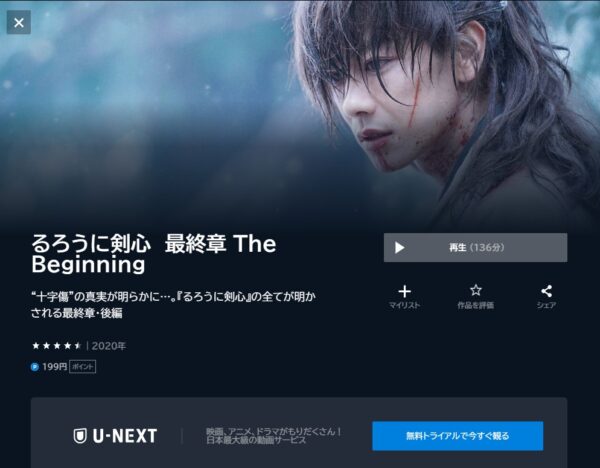Click the 作品を評価 label
The height and width of the screenshot is (468, 600).
pos(476,305)
